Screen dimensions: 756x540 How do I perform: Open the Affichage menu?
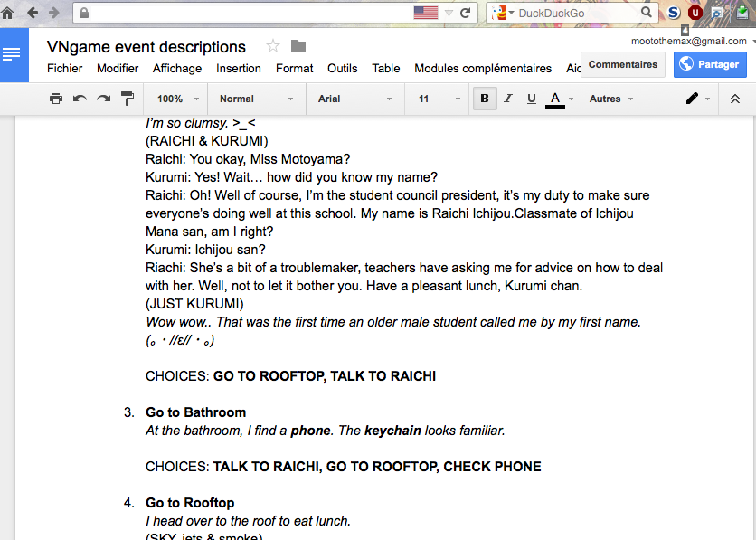[x=177, y=69]
